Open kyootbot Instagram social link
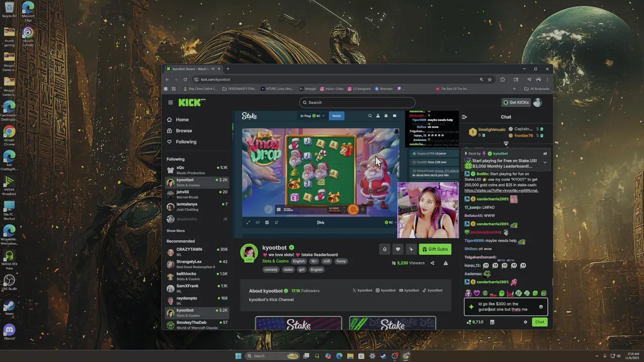Screen dimensions: 644x362 coord(385,291)
